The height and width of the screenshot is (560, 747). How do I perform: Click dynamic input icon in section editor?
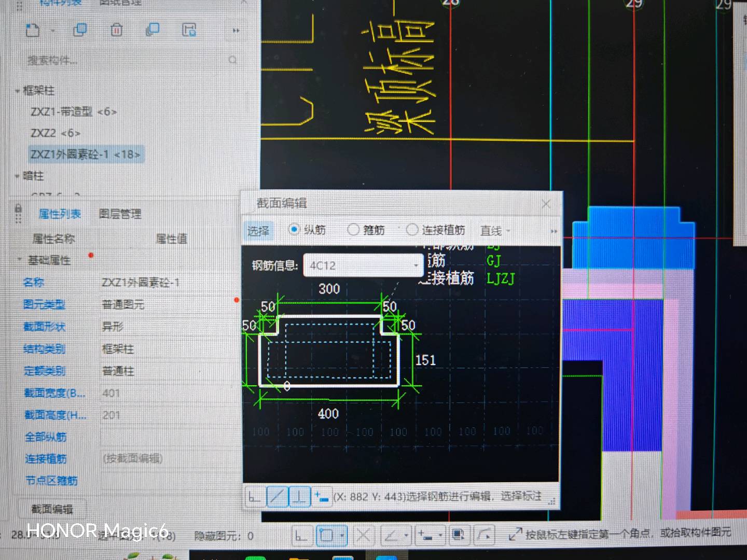(322, 497)
